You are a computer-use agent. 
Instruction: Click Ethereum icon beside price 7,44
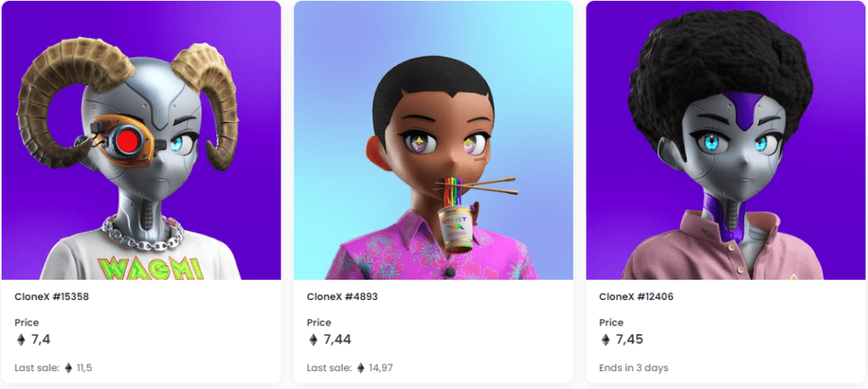pos(314,340)
